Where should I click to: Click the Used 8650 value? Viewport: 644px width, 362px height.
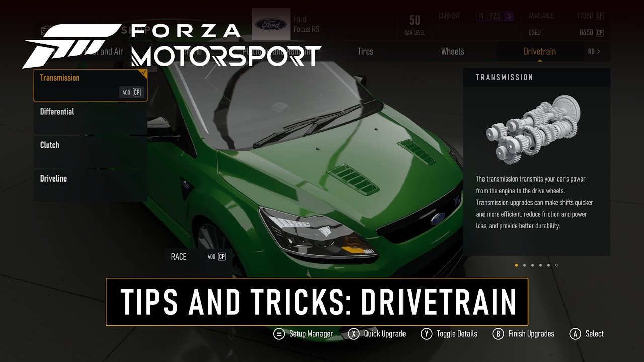click(586, 33)
